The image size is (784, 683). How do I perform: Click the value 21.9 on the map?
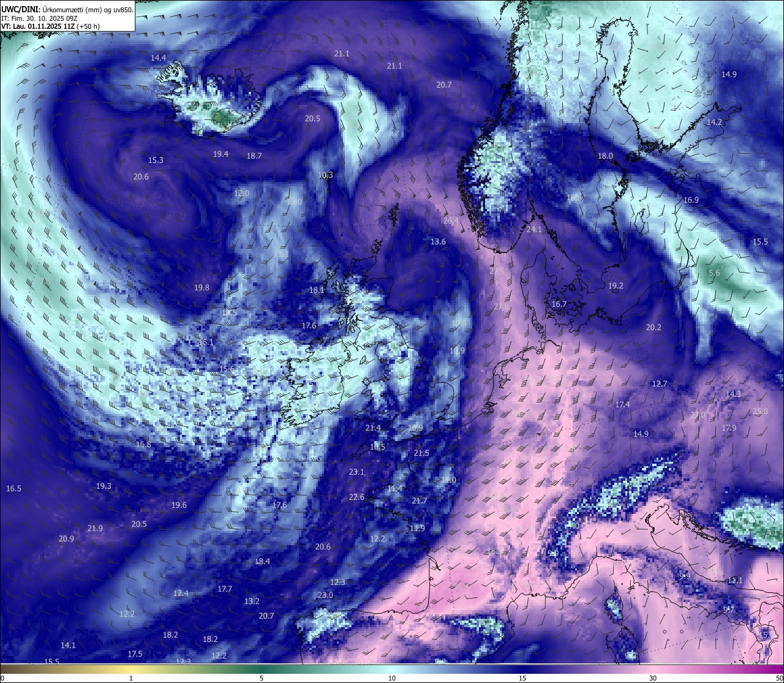tap(95, 528)
